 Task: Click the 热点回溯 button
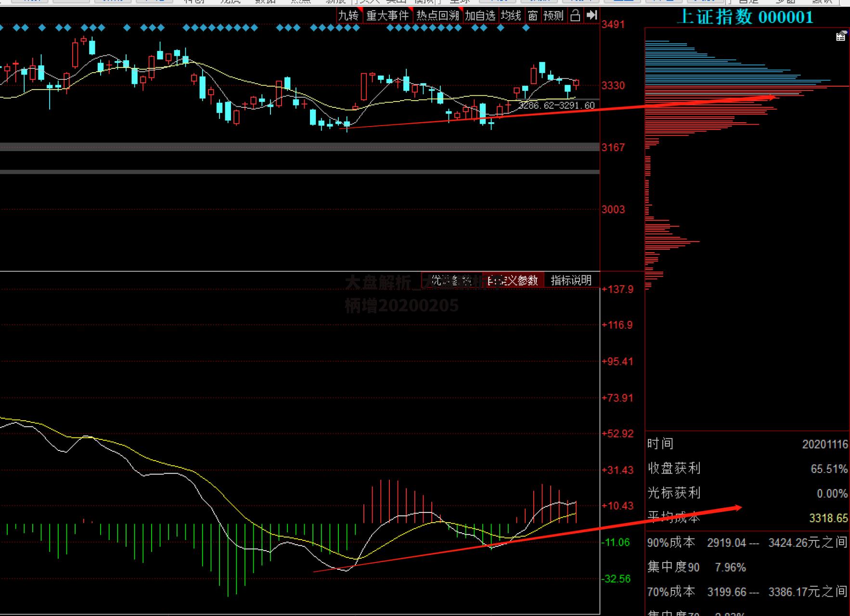[438, 16]
